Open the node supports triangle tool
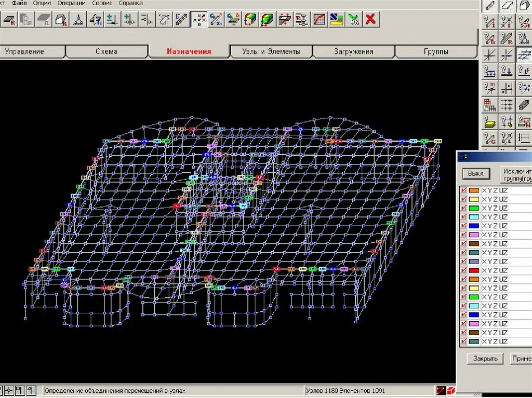The image size is (532, 398). 78,19
